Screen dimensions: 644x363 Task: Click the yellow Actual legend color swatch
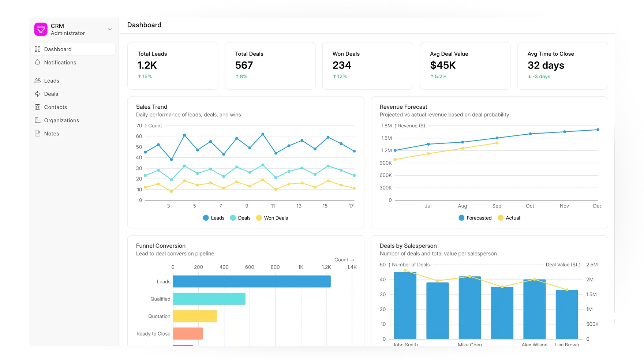pyautogui.click(x=501, y=218)
